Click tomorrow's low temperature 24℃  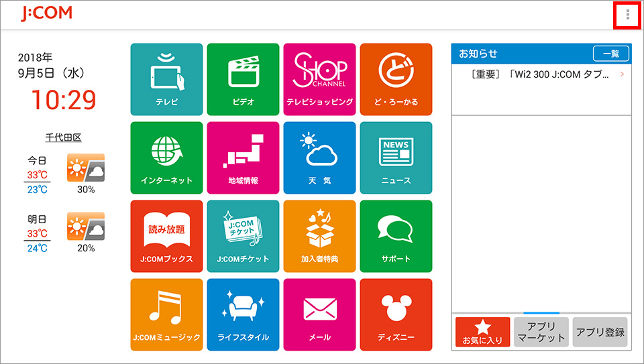(x=38, y=248)
